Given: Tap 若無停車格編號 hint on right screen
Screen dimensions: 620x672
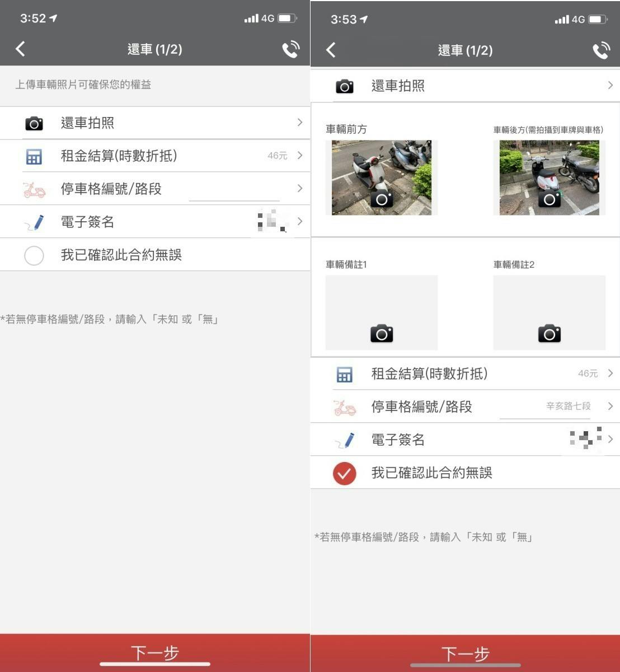Looking at the screenshot, I should [x=424, y=537].
